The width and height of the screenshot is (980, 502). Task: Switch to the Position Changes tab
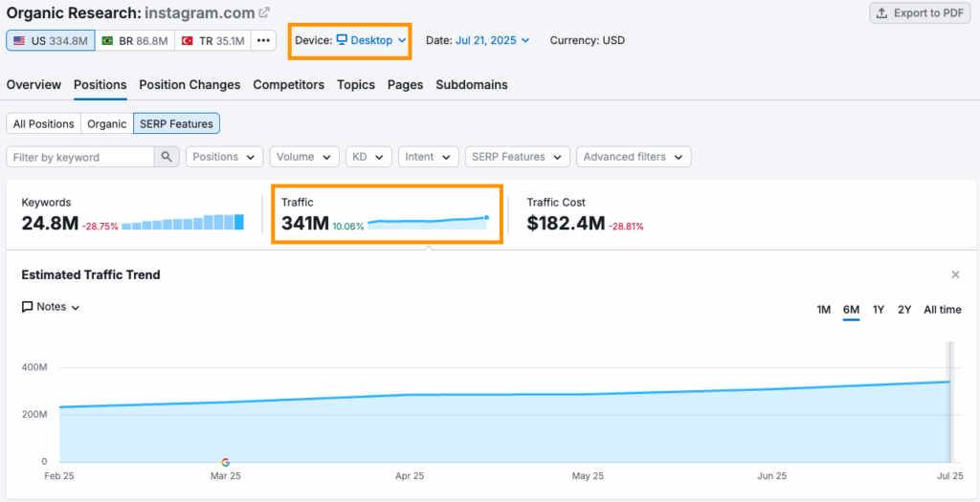pos(189,85)
